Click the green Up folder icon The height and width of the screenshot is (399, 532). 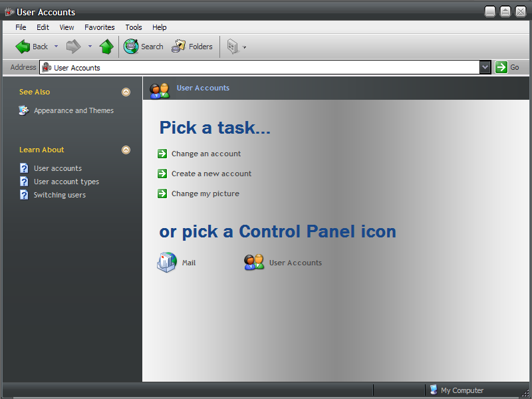tap(106, 47)
